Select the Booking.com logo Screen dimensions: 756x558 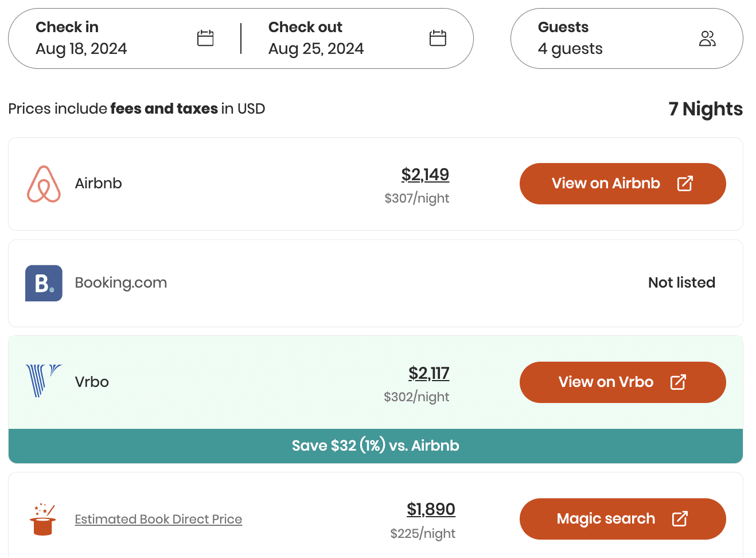click(x=44, y=282)
